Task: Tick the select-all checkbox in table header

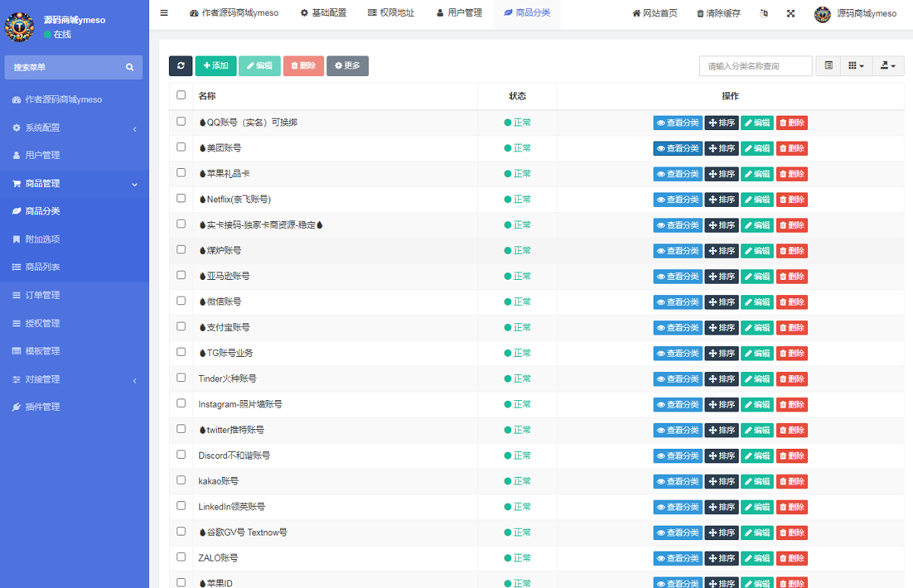Action: (x=181, y=95)
